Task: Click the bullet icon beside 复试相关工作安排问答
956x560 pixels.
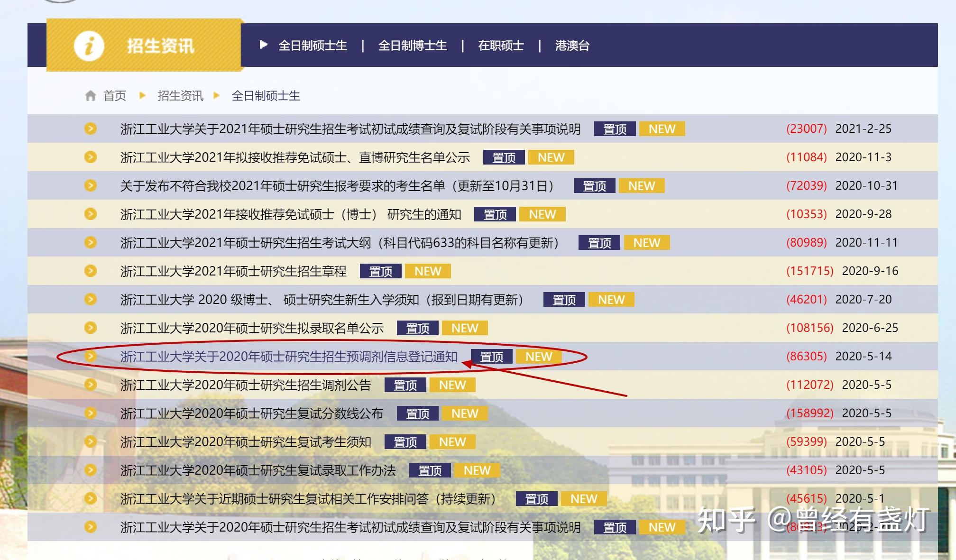Action: point(91,498)
